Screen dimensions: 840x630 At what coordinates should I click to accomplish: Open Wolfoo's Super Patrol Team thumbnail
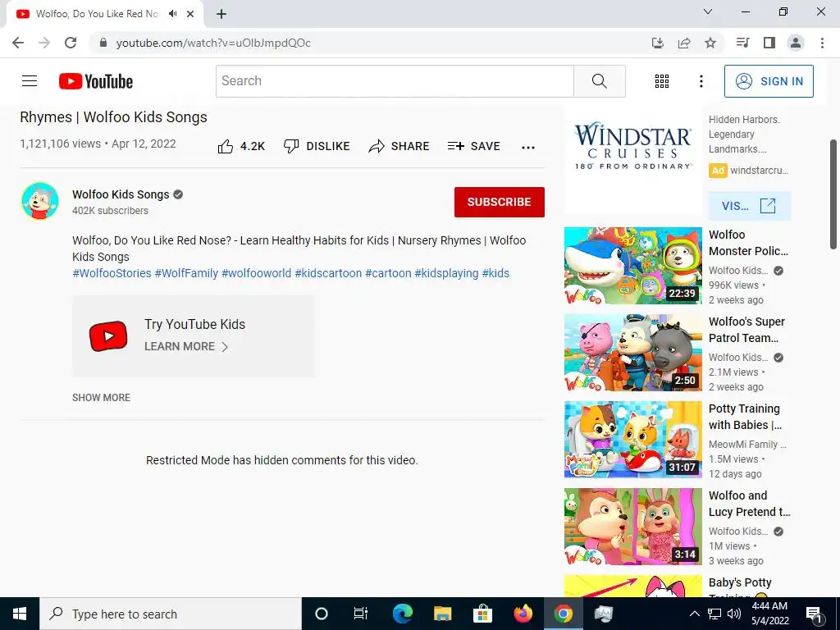(632, 353)
